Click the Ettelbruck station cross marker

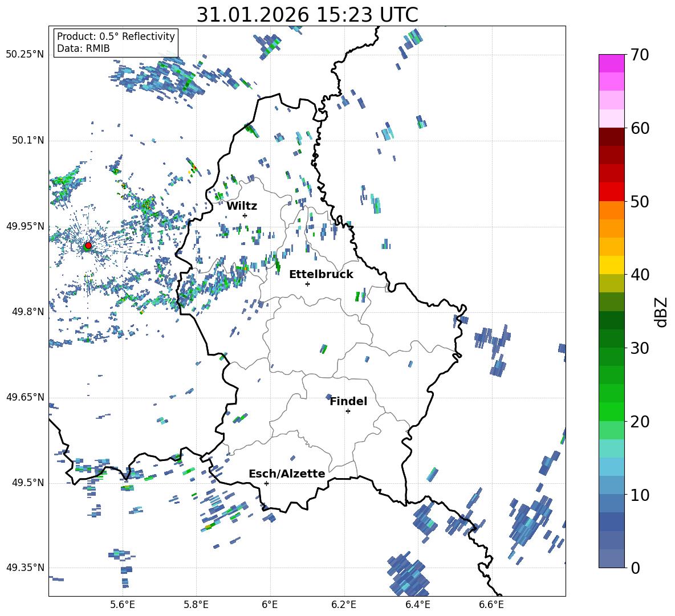click(x=307, y=284)
